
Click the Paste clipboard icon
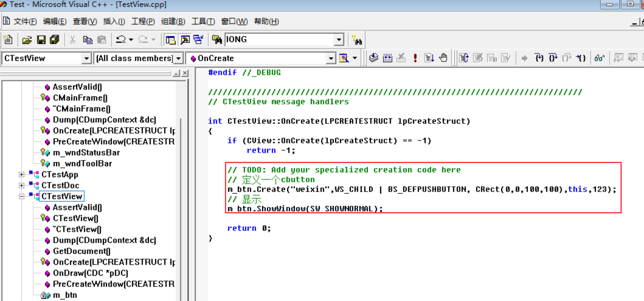[x=102, y=40]
